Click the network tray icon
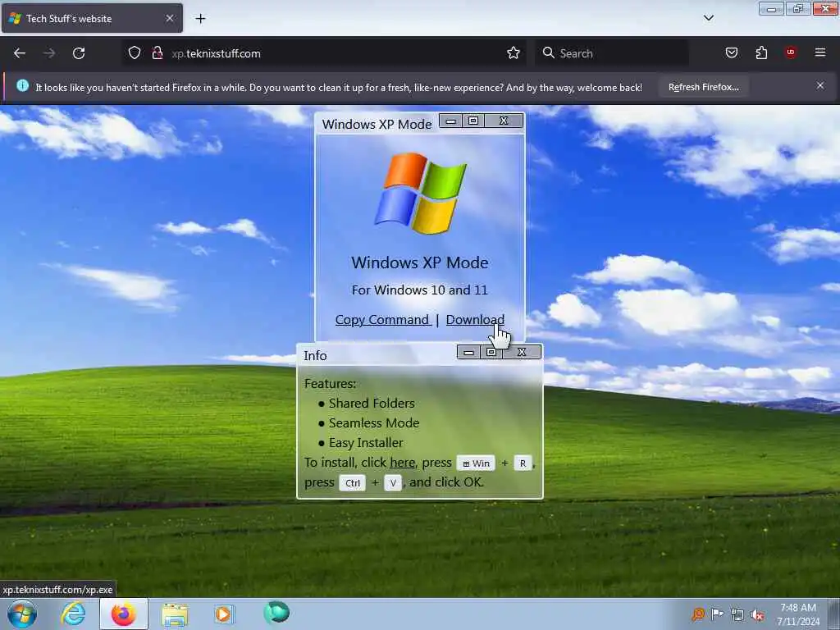The width and height of the screenshot is (840, 630). coord(737,614)
